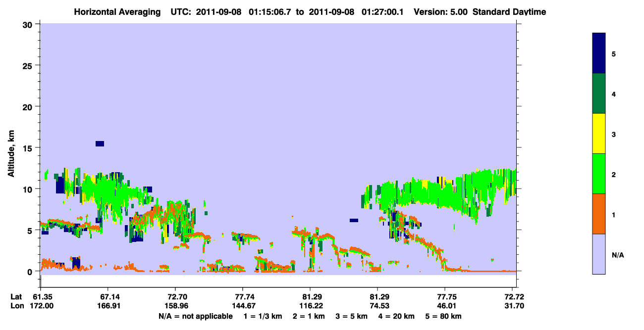
Task: Click the colorbar label '3'
Action: [614, 134]
